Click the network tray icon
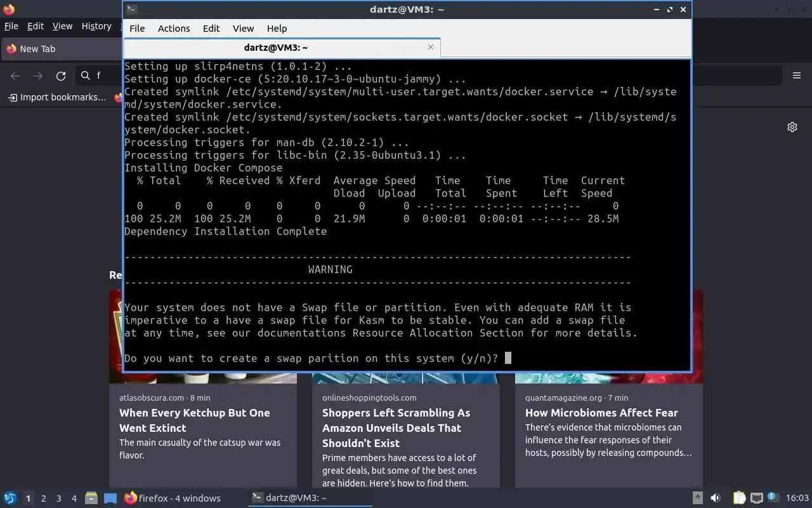 click(756, 498)
